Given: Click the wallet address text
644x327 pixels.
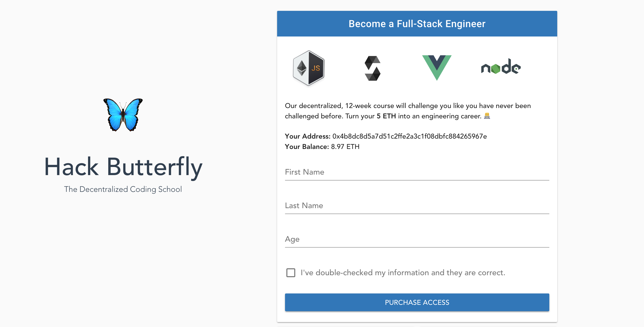Looking at the screenshot, I should [410, 136].
